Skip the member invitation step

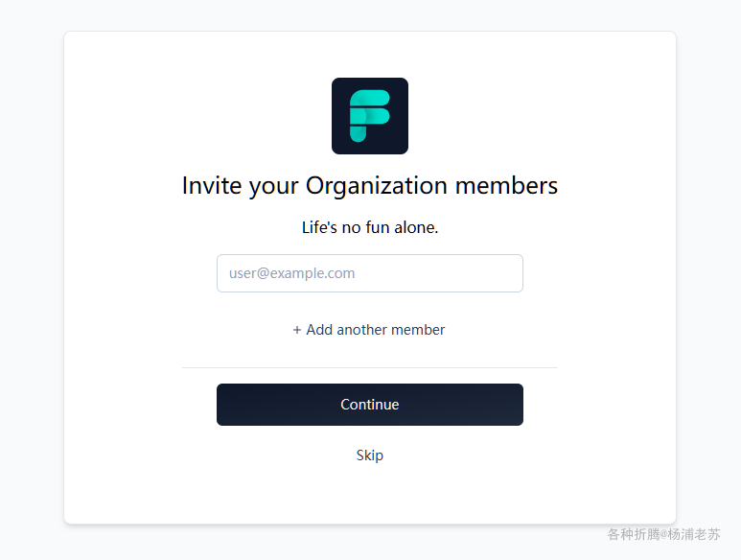click(x=370, y=455)
